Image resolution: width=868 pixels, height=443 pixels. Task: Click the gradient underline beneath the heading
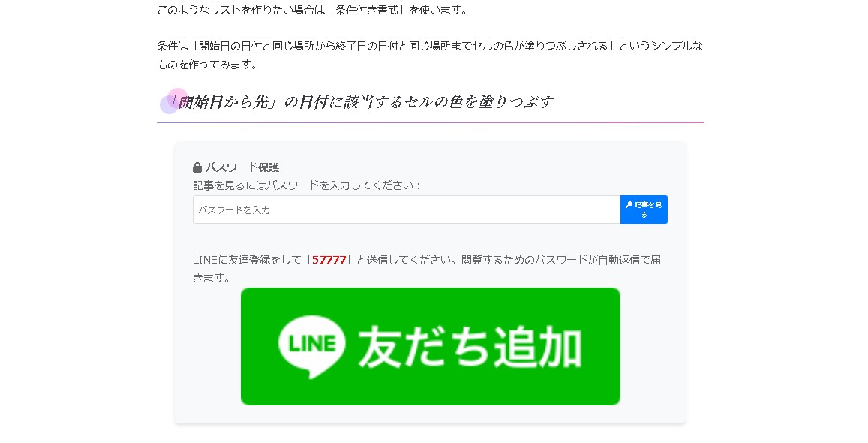tap(430, 122)
